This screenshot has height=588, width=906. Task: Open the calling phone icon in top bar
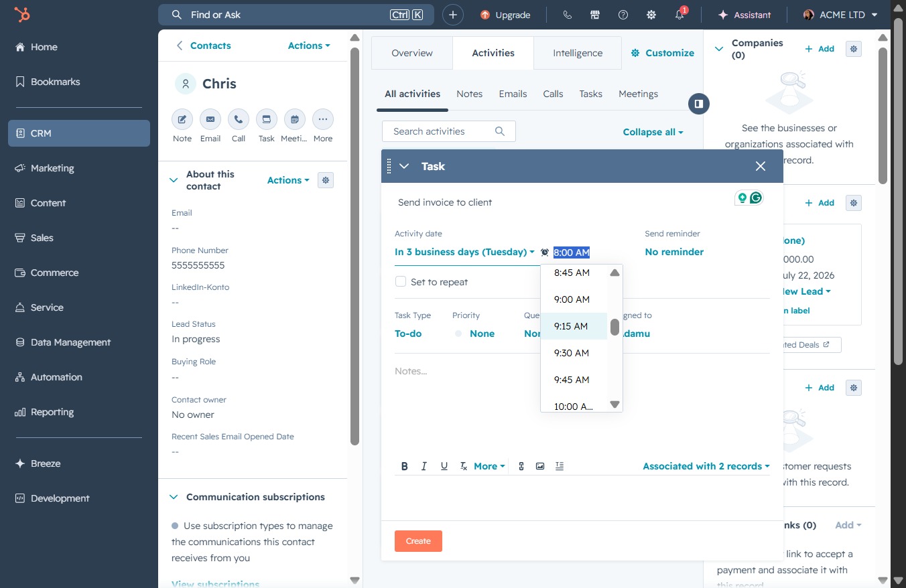click(x=568, y=15)
